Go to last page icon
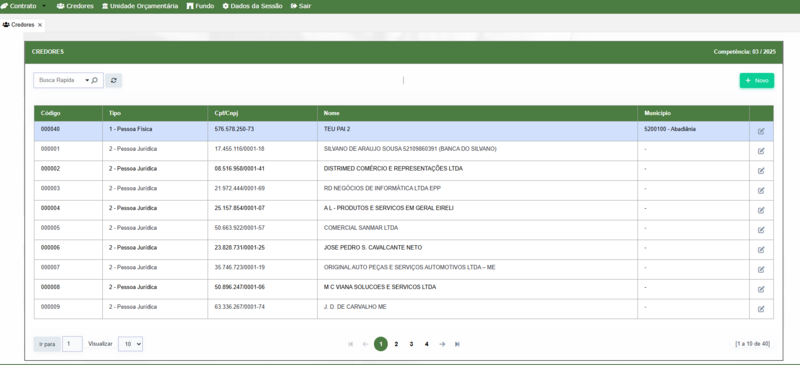 tap(457, 344)
